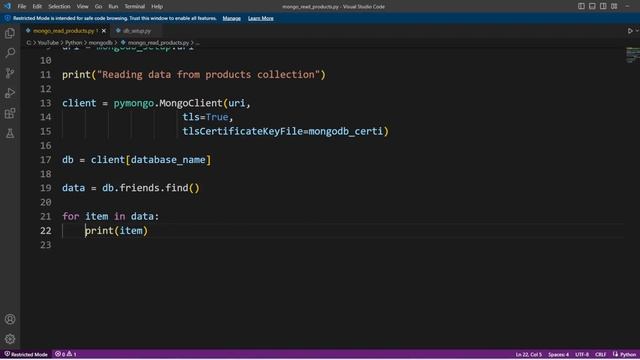Screen dimensions: 640x360
Task: Click line number 13 in the gutter
Action: [46, 103]
